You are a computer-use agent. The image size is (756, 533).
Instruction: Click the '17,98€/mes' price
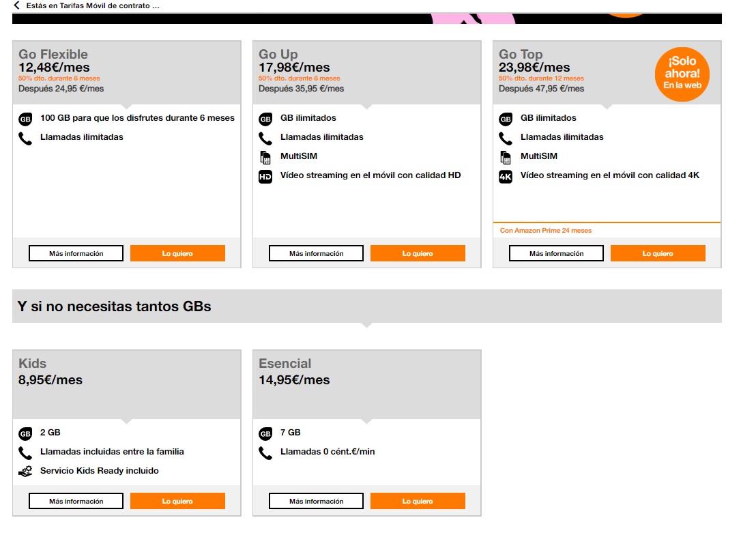click(294, 68)
